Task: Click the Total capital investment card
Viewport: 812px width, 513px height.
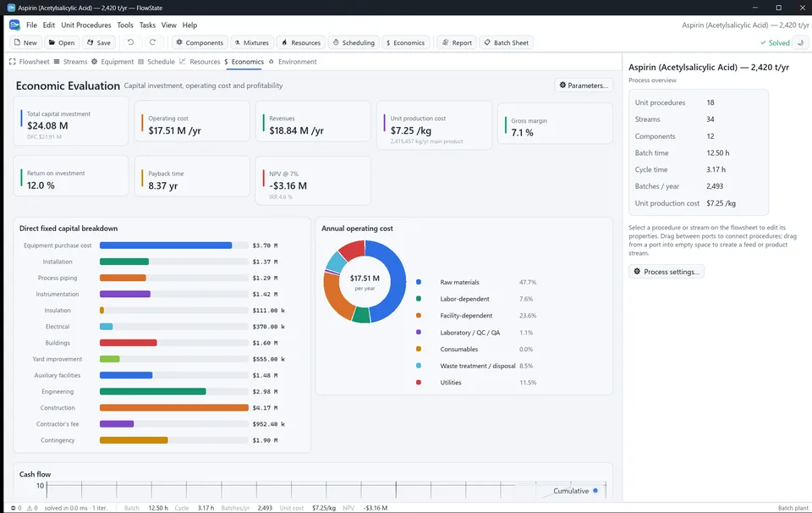Action: click(71, 121)
